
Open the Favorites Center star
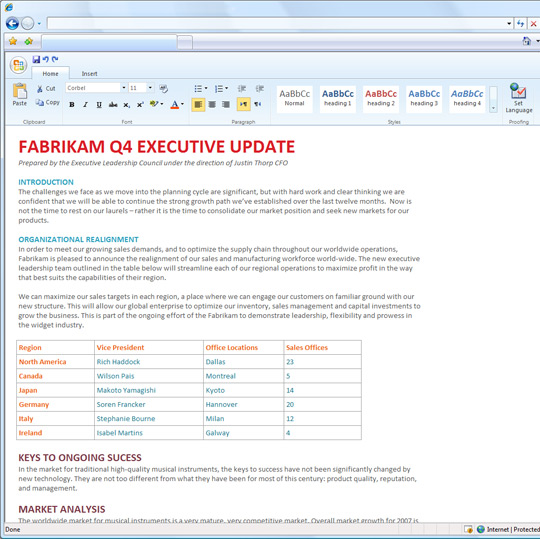(x=13, y=41)
